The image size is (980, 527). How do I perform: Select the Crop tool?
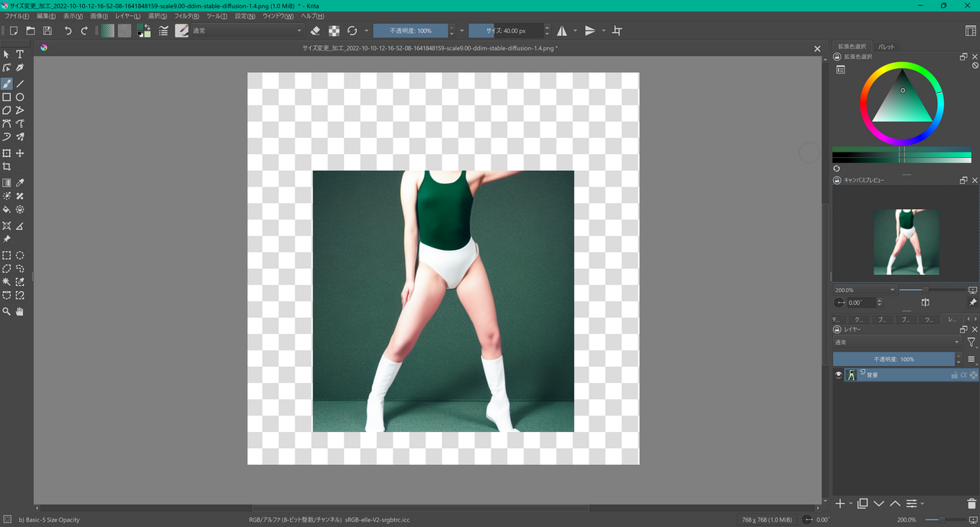(x=7, y=167)
